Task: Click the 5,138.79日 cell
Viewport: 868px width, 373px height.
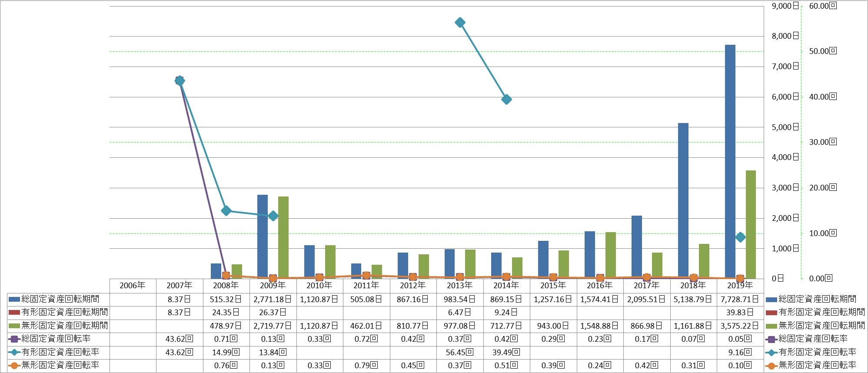Action: tap(693, 299)
